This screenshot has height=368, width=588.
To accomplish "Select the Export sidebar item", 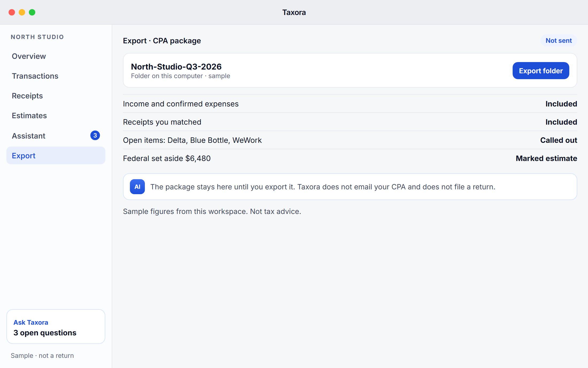I will click(x=56, y=155).
